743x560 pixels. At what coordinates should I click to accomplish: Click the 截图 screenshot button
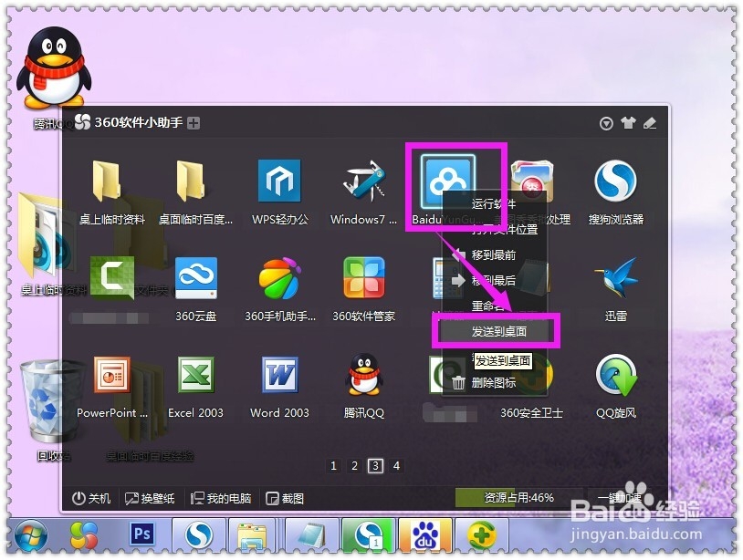pyautogui.click(x=285, y=499)
